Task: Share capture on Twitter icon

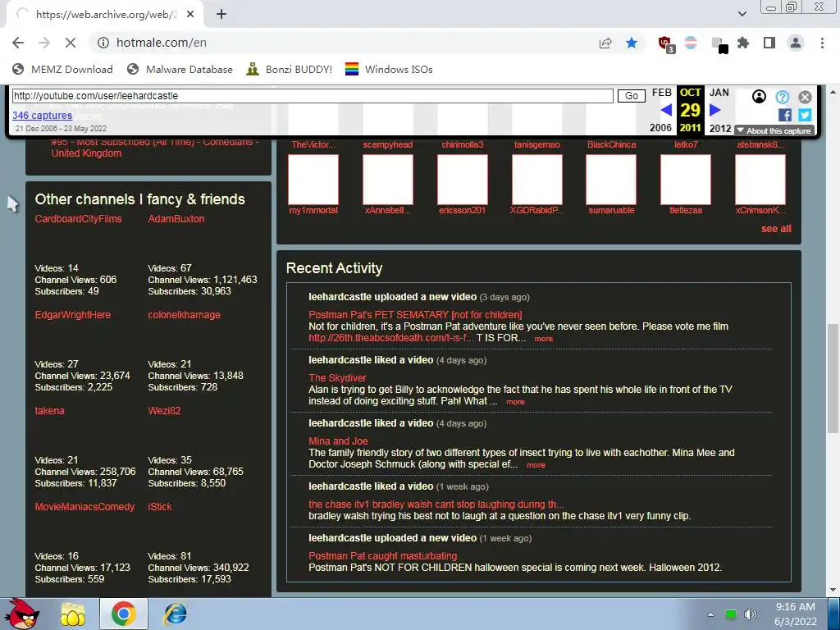Action: (805, 115)
